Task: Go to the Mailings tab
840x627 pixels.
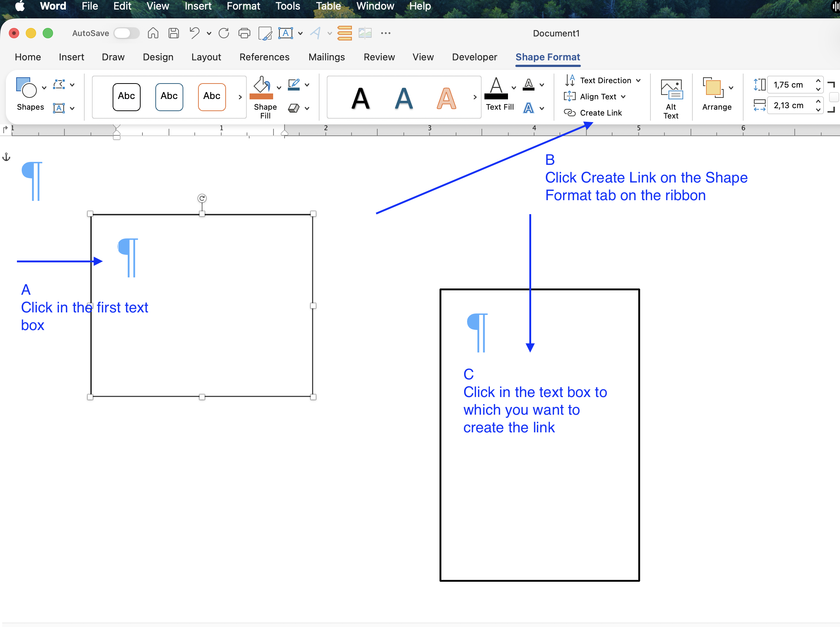Action: click(x=327, y=57)
